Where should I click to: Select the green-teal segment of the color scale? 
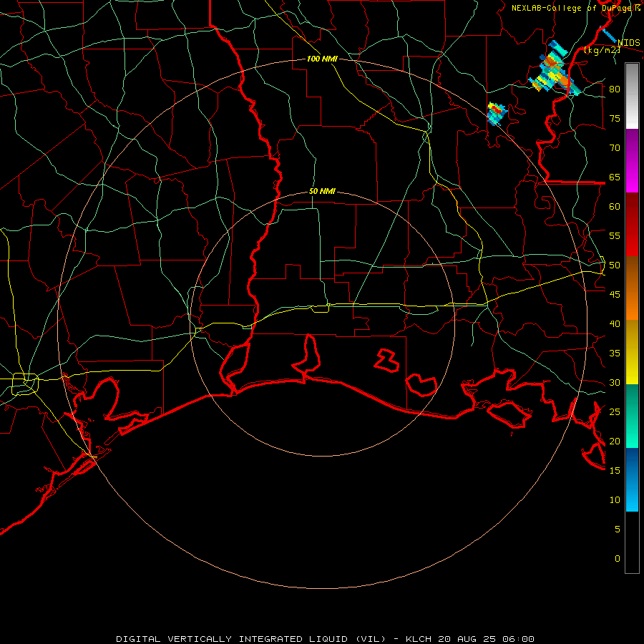tap(632, 416)
